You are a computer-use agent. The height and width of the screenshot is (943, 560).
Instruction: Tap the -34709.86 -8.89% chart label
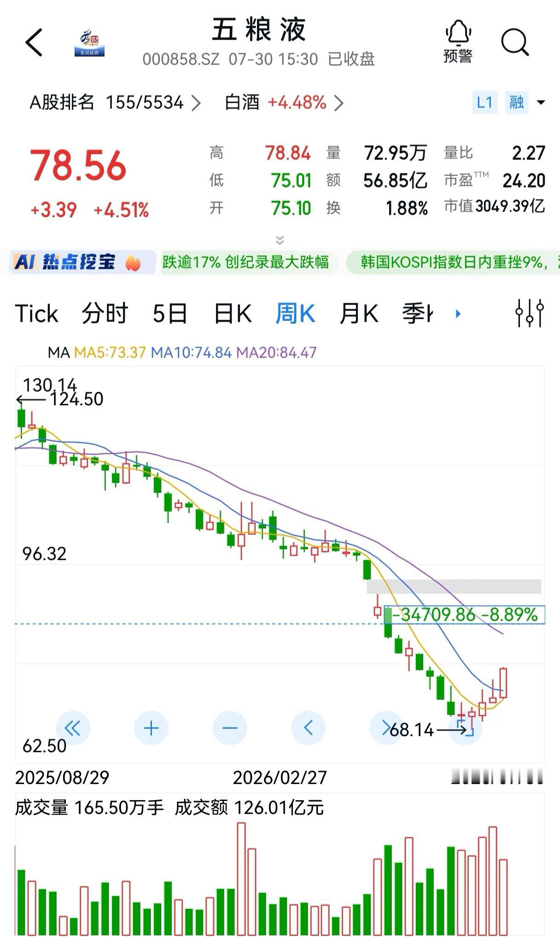pyautogui.click(x=465, y=615)
